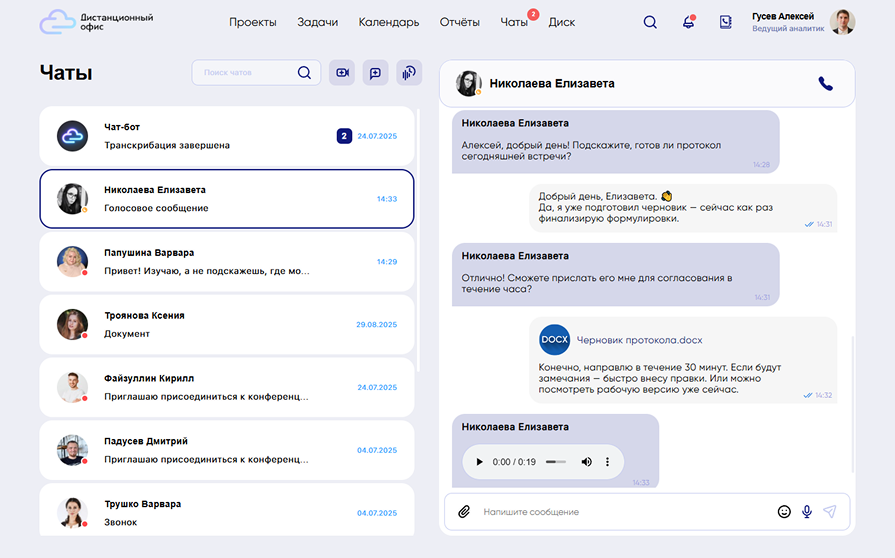Screen dimensions: 895x558
Task: Play the voice message
Action: click(x=479, y=462)
